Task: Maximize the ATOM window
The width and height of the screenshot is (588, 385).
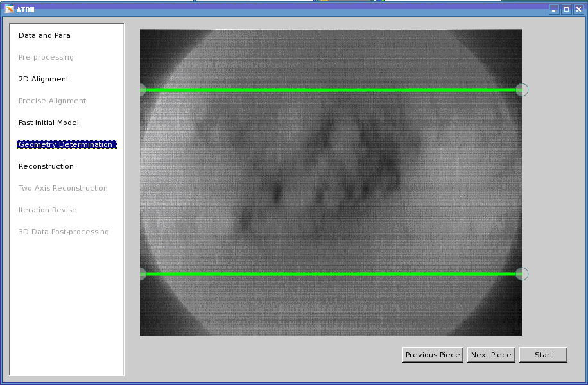Action: click(566, 10)
